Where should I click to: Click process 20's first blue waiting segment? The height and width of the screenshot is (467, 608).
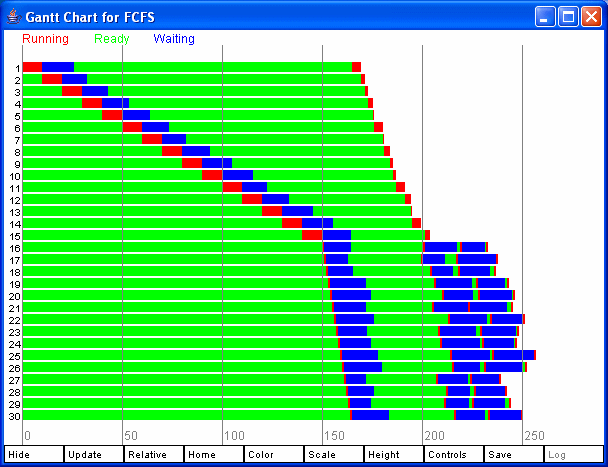tap(351, 295)
